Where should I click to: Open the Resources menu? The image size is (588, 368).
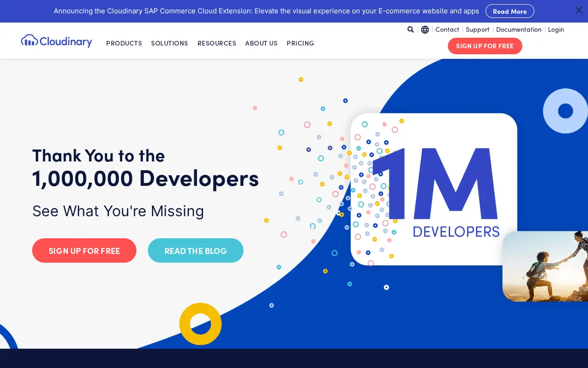[x=217, y=43]
